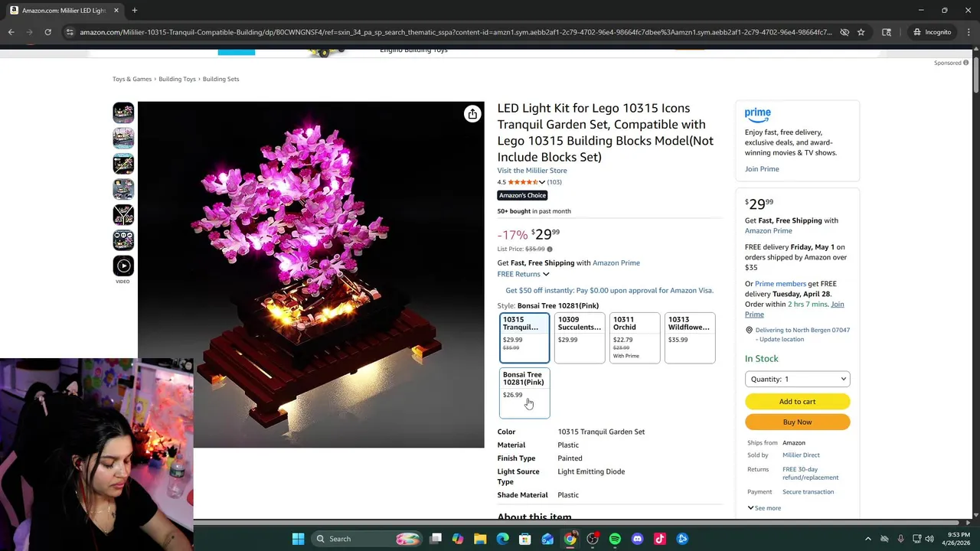Select the 10313 Wildflower style option
980x551 pixels.
coord(690,337)
